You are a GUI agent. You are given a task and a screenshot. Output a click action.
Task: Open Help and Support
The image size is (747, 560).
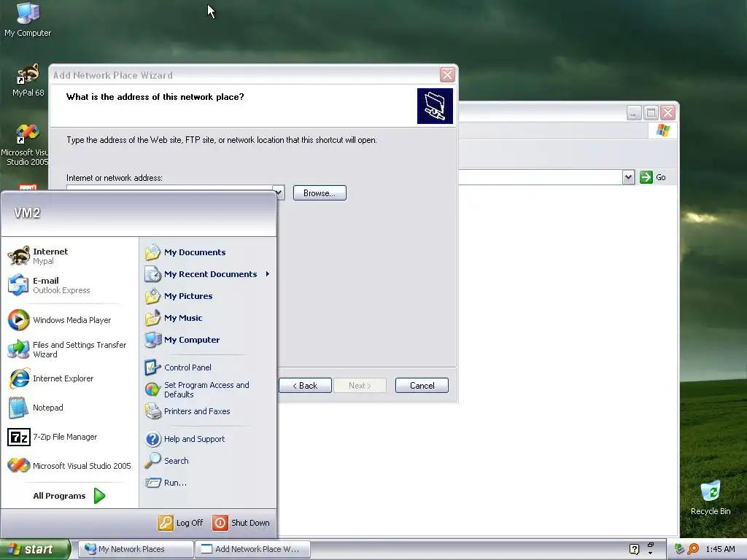[x=208, y=439]
